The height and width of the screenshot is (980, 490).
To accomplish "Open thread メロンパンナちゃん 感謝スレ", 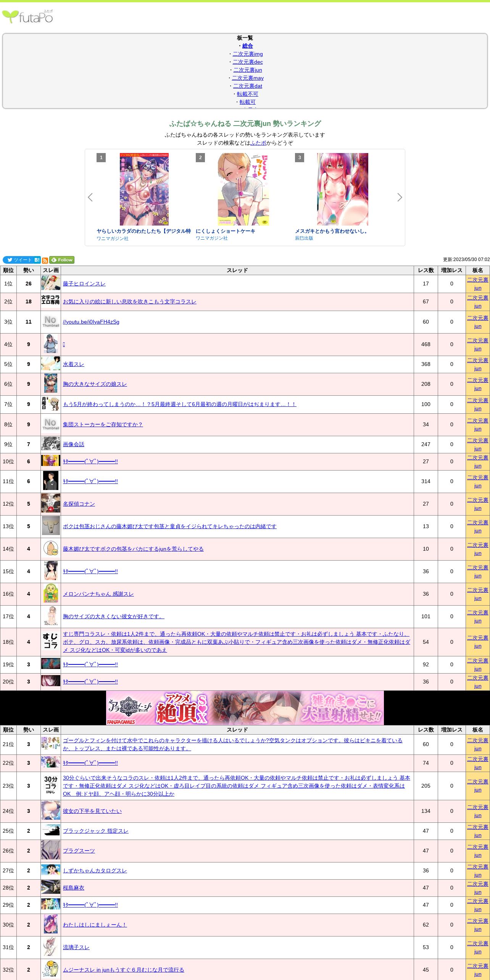I will coord(98,594).
